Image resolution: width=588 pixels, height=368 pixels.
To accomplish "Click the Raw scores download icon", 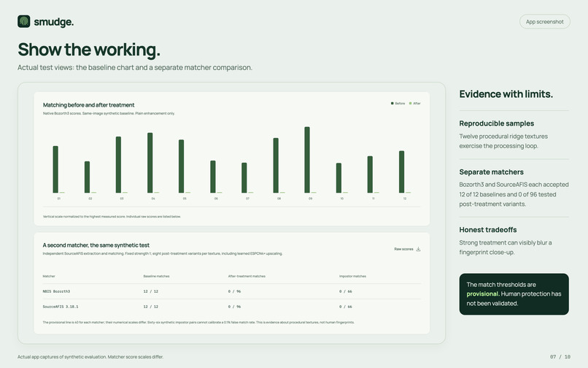I will point(418,249).
